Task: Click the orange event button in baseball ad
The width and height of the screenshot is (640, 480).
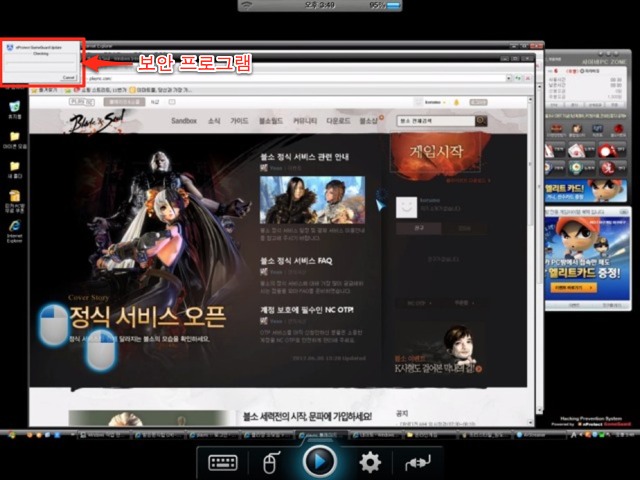Action: click(x=573, y=287)
